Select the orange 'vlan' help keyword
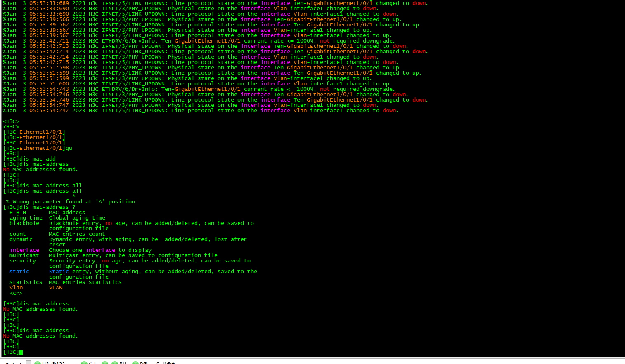This screenshot has width=625, height=364. point(16,288)
